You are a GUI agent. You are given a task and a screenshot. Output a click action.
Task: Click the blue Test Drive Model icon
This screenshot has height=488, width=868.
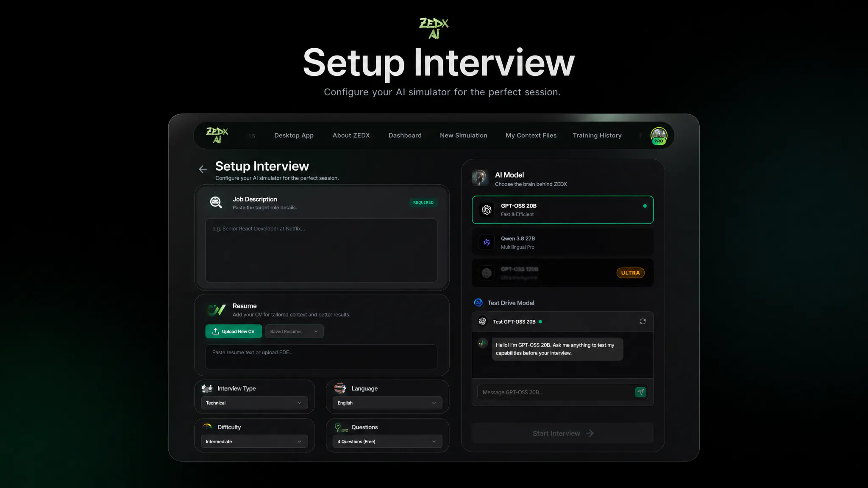click(x=479, y=302)
